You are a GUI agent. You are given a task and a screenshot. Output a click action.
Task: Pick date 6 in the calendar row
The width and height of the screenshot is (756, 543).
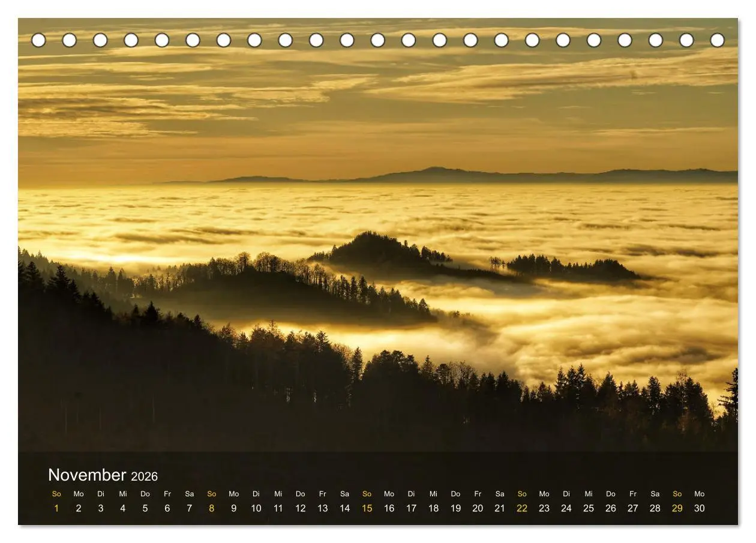(x=167, y=508)
